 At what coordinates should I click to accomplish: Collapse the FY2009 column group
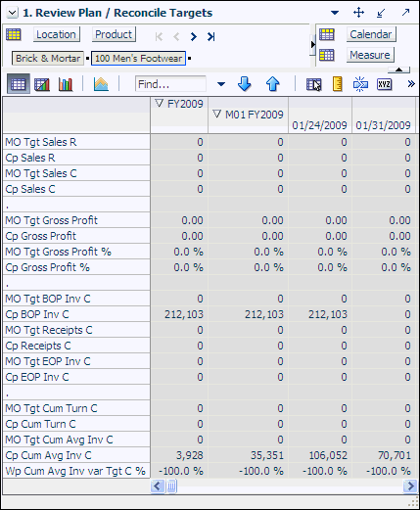159,104
